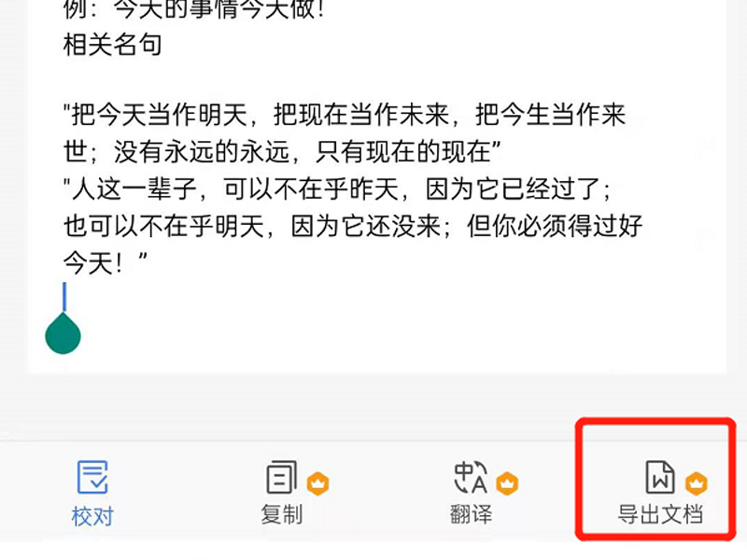Tap the blue insertion cursor line
Screen dimensions: 747x560
tap(64, 297)
